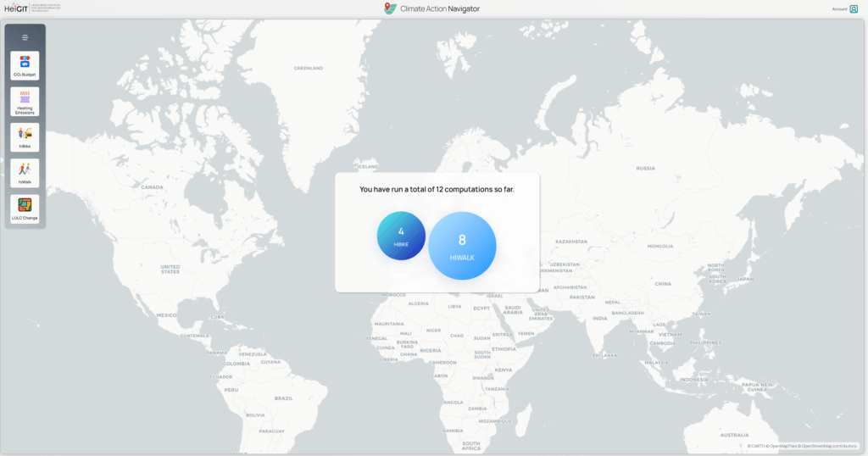Click the Account text label
The height and width of the screenshot is (456, 868).
[839, 8]
